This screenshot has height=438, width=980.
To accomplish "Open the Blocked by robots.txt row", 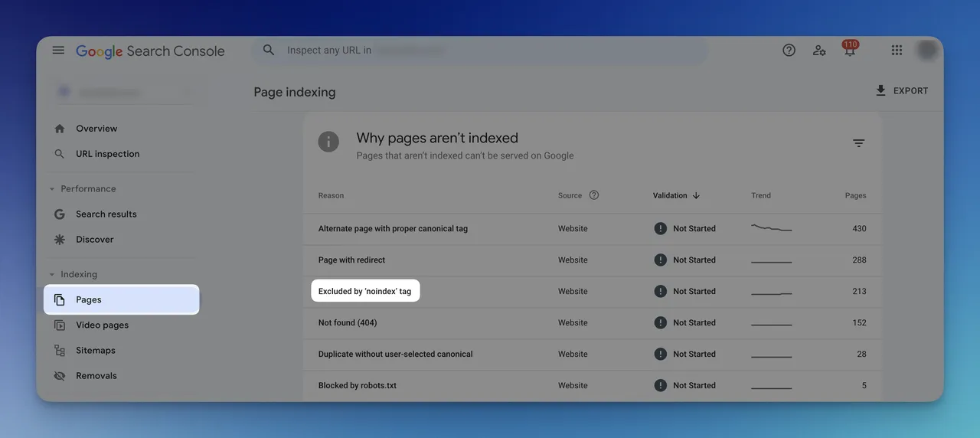I will tap(593, 386).
